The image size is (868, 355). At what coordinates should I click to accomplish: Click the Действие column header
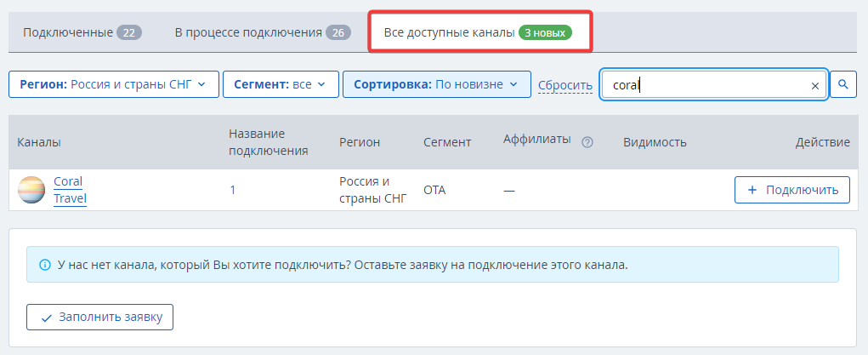point(823,142)
